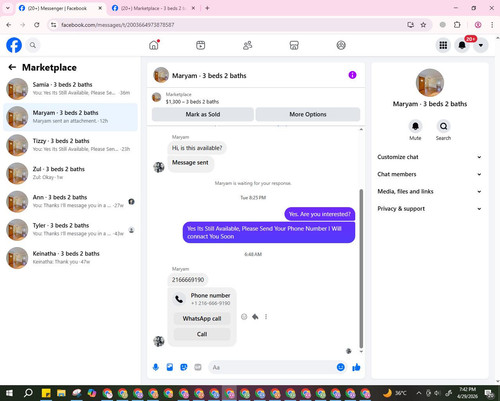
Task: Open a new browser tab
Action: click(x=207, y=8)
